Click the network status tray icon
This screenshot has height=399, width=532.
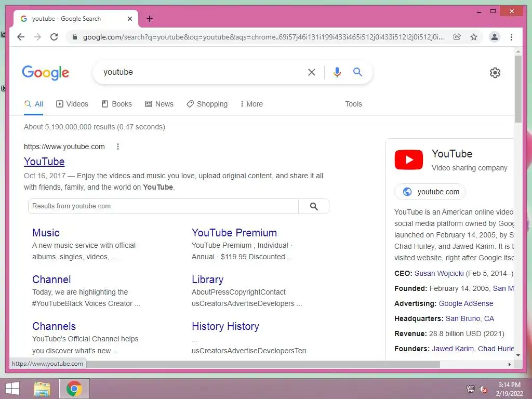point(470,389)
